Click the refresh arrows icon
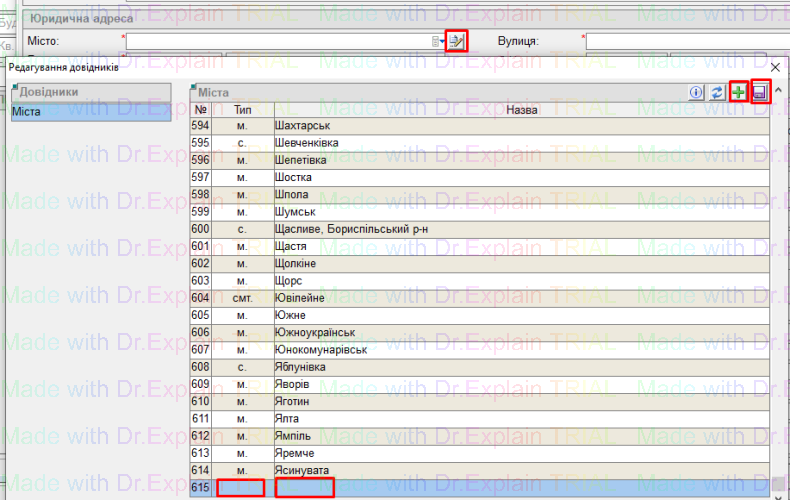The image size is (790, 500). click(717, 92)
